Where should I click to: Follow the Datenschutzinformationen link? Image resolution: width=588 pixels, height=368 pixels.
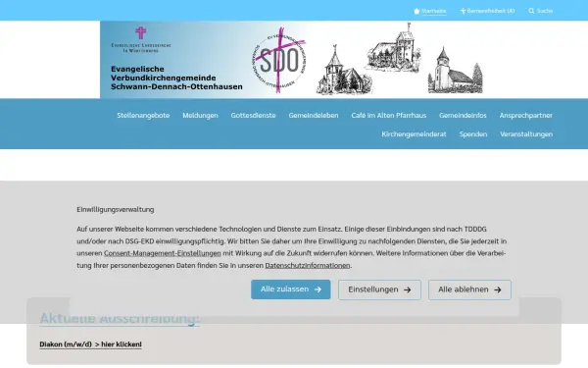pos(308,266)
